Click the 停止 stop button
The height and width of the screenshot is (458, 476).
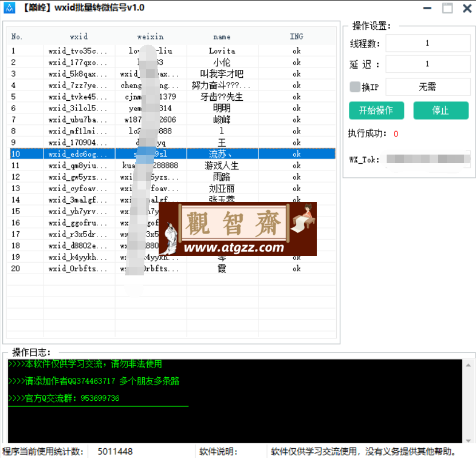tap(440, 110)
